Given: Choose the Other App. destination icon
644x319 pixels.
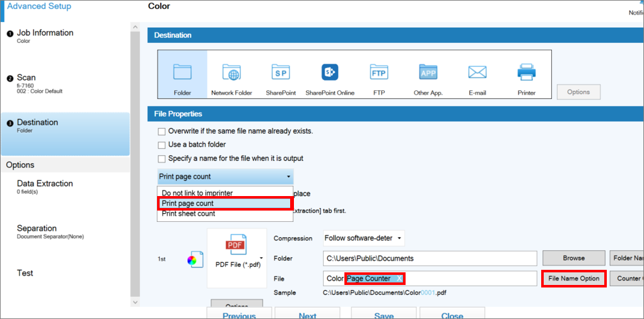Looking at the screenshot, I should tap(428, 76).
